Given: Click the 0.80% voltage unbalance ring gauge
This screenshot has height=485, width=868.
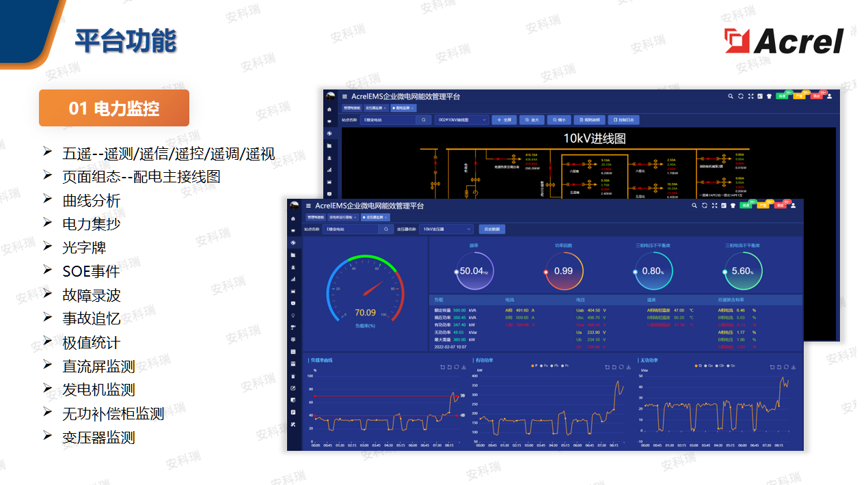Looking at the screenshot, I should 654,271.
